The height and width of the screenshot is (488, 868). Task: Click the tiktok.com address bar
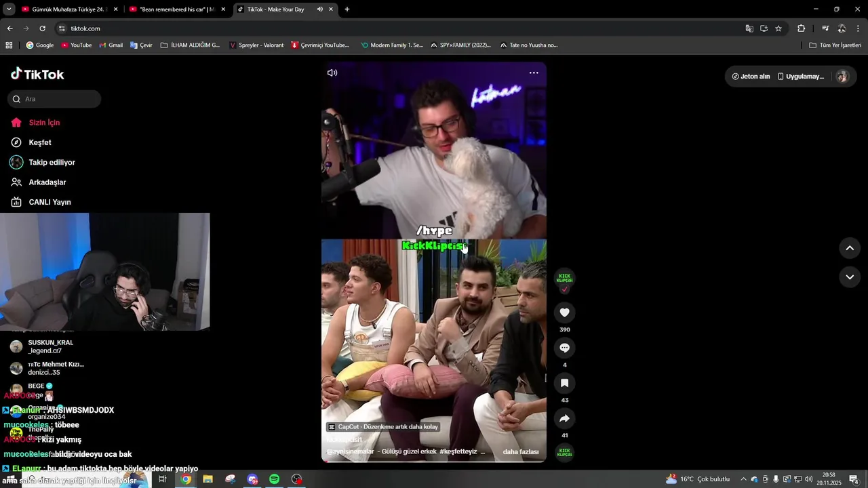click(400, 28)
